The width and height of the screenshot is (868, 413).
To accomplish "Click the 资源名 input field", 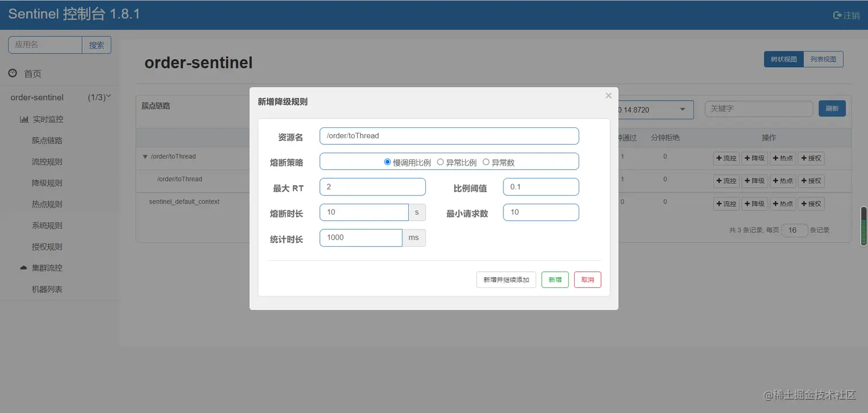I will (449, 136).
